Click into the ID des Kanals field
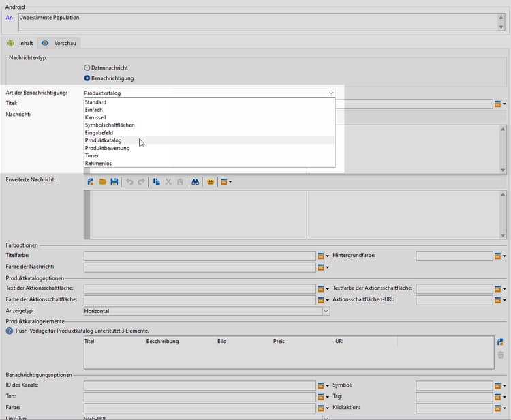511x420 pixels. point(200,386)
